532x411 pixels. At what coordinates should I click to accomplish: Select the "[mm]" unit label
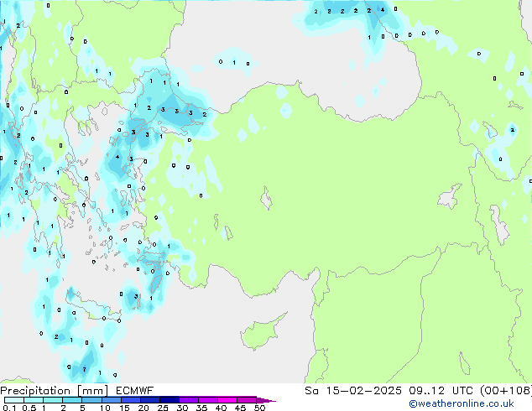[x=93, y=391]
